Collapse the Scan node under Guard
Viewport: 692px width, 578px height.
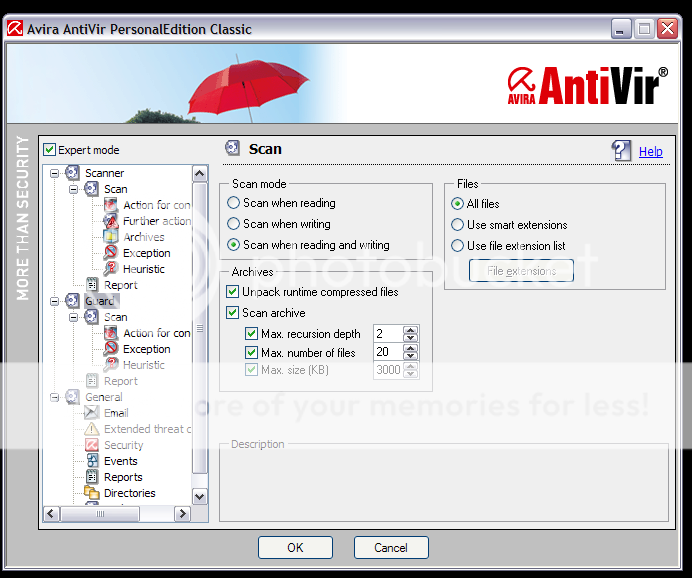(x=74, y=317)
